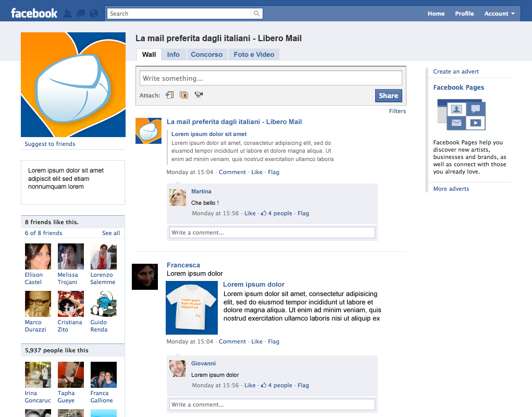The image size is (532, 417).
Task: Click Giovanni's avatar picture
Action: pyautogui.click(x=178, y=369)
